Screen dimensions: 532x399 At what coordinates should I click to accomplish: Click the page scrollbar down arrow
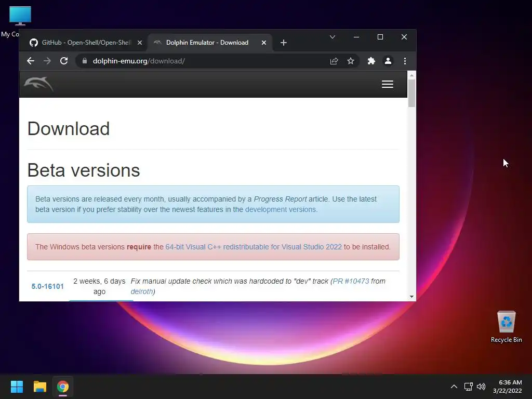[x=411, y=297]
